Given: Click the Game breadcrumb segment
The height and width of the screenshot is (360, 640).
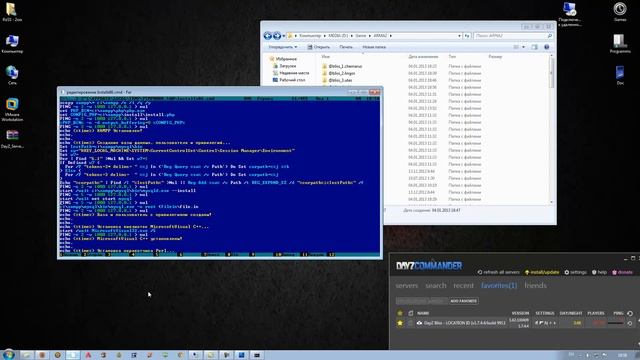Looking at the screenshot, I should 361,36.
